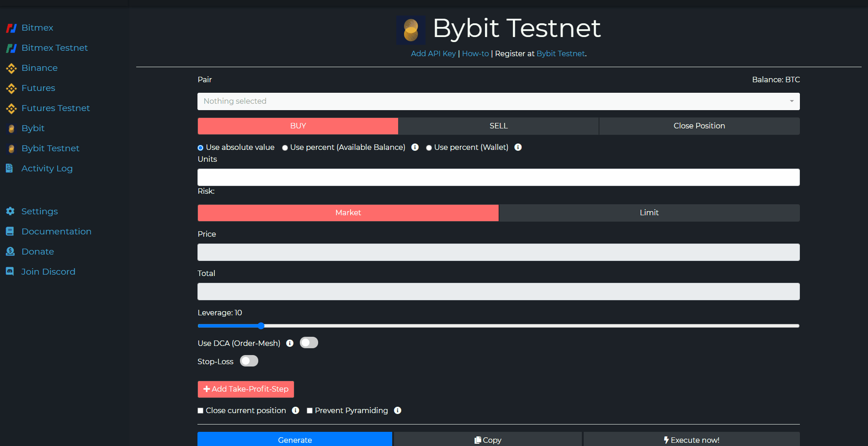868x446 pixels.
Task: Click the Activity Log document icon
Action: [9, 168]
